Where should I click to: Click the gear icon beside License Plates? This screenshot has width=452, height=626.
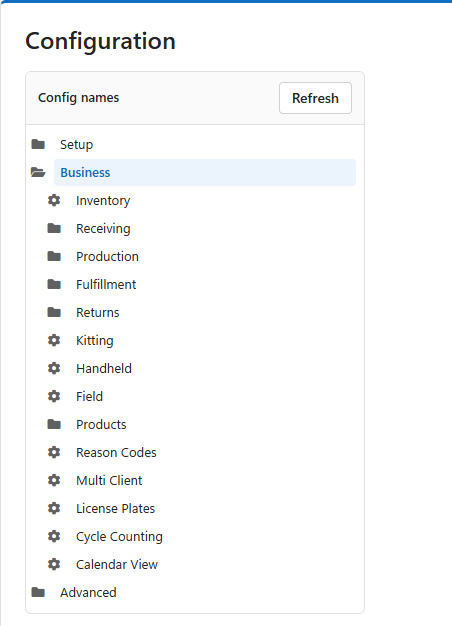pyautogui.click(x=54, y=508)
